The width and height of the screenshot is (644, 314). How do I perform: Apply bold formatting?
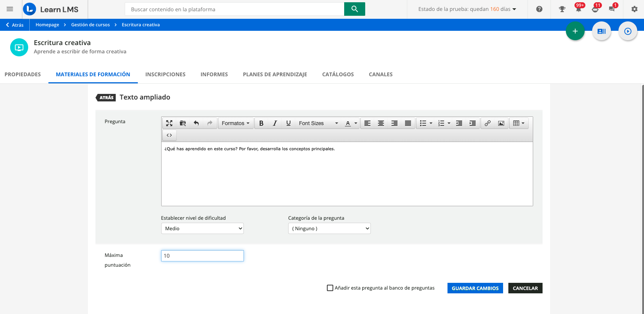click(x=262, y=123)
